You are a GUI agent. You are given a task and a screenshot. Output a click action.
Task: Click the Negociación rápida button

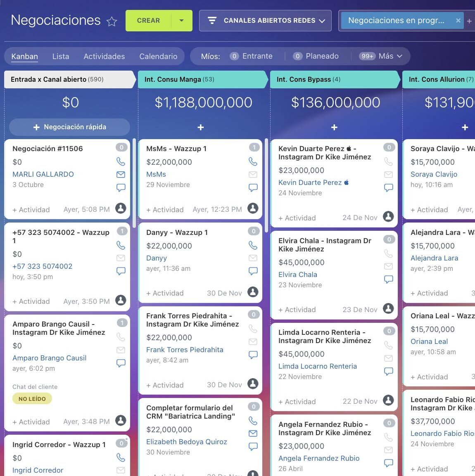(x=69, y=127)
